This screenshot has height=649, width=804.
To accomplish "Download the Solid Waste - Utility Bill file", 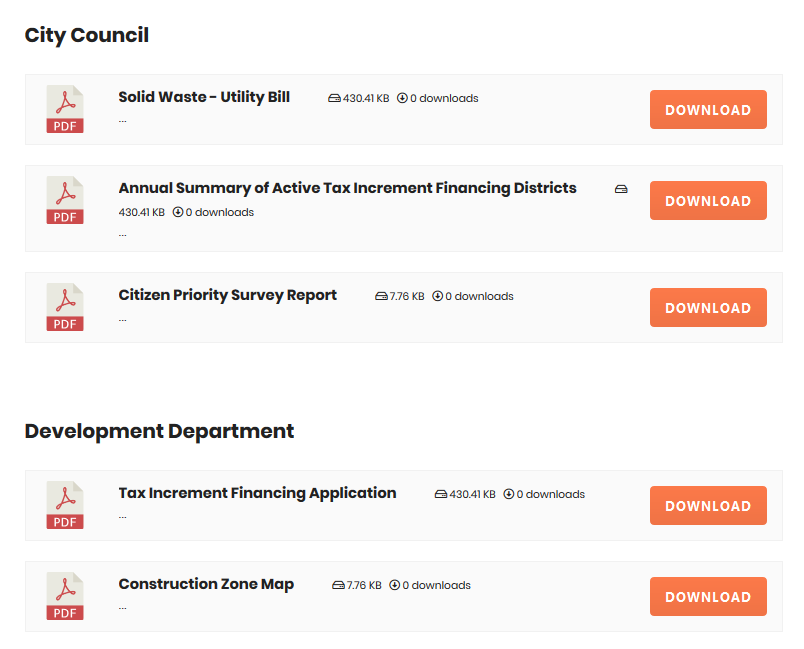I will (708, 110).
